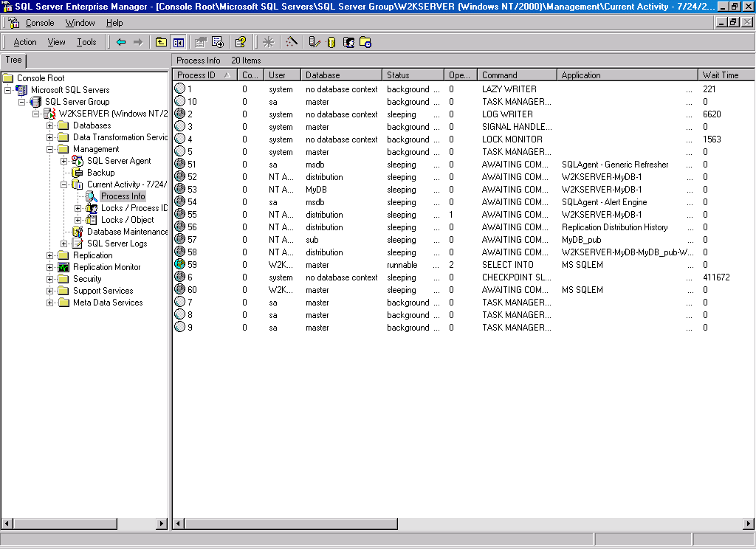This screenshot has width=756, height=549.
Task: Expand the Locks / Process ID node
Action: coord(78,208)
